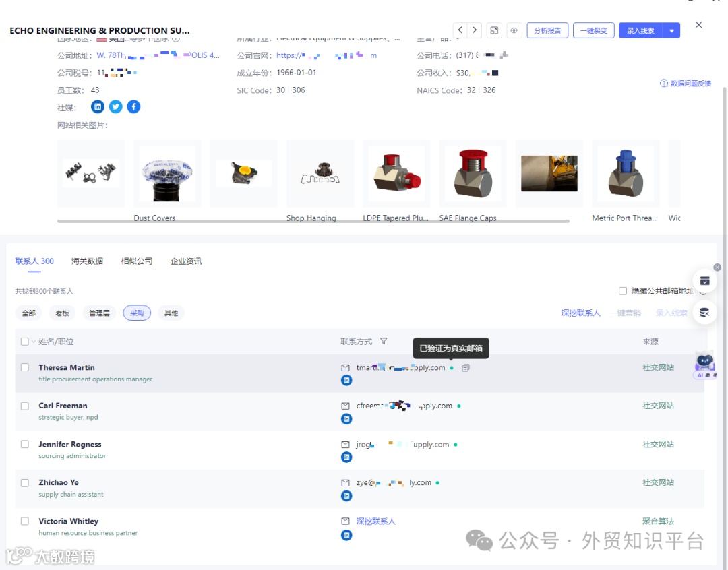Go to next company with right arrow
The image size is (728, 570).
475,30
